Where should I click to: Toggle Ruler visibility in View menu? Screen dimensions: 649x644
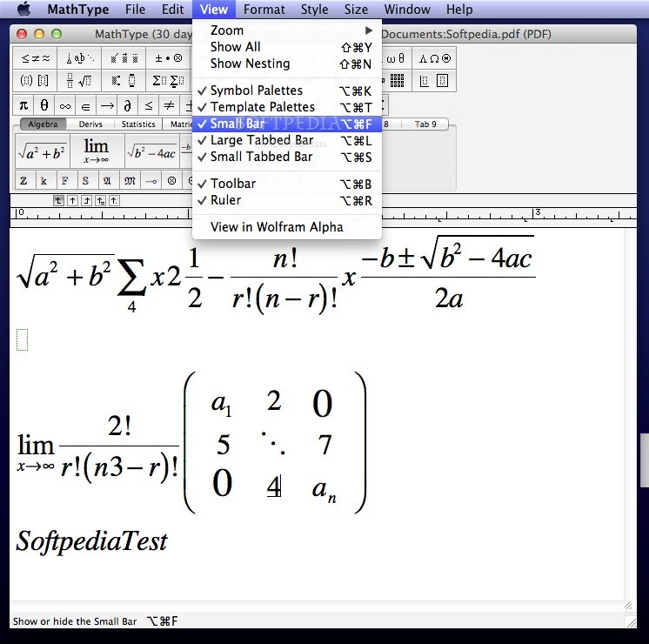click(x=287, y=200)
